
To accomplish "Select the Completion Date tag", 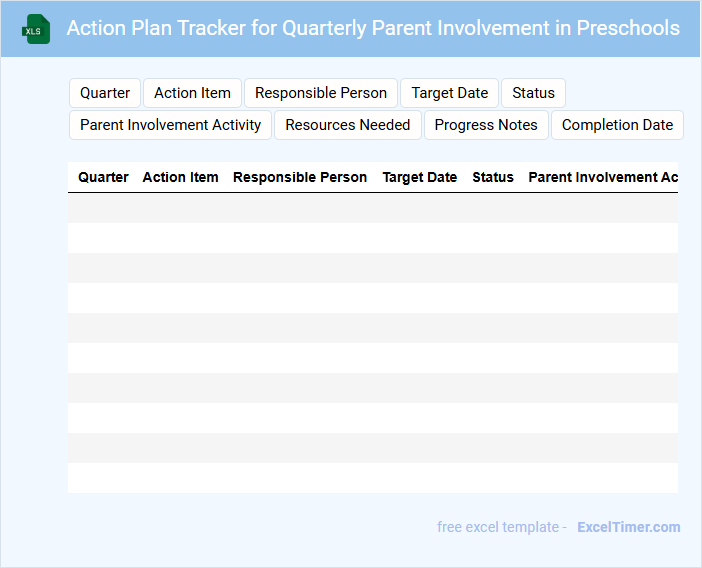I will (617, 125).
